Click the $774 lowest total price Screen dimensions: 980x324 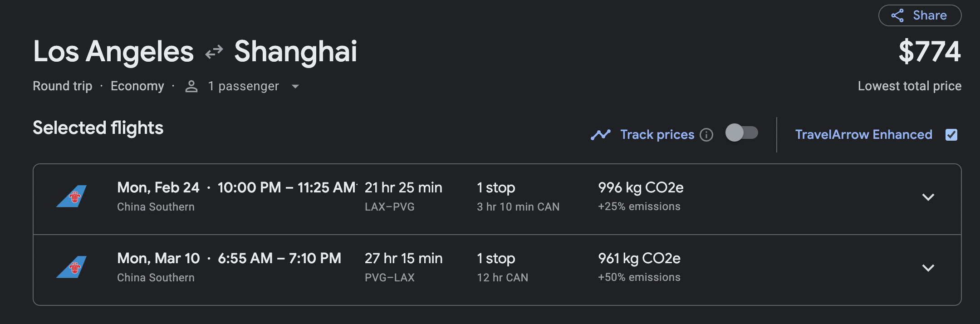(x=930, y=51)
